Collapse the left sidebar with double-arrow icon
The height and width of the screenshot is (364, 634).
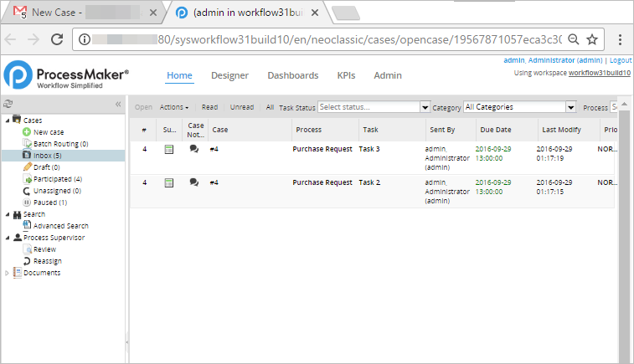click(118, 104)
